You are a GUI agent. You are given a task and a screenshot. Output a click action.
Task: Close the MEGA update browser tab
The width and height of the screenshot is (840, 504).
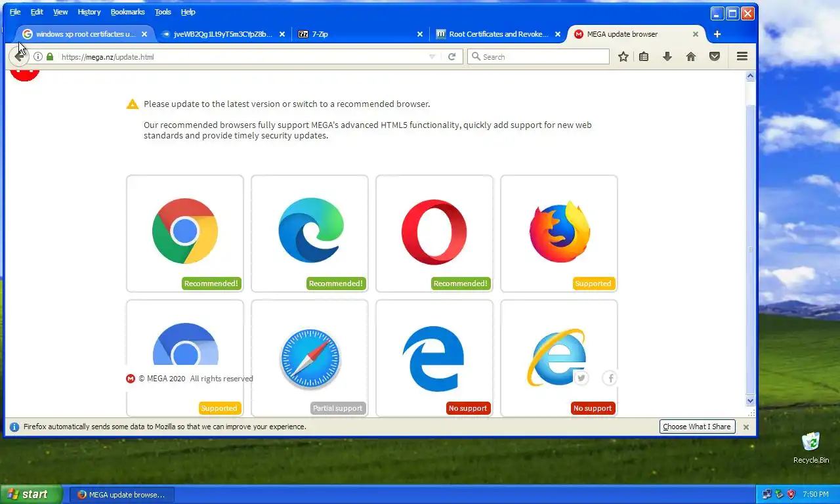tap(696, 34)
